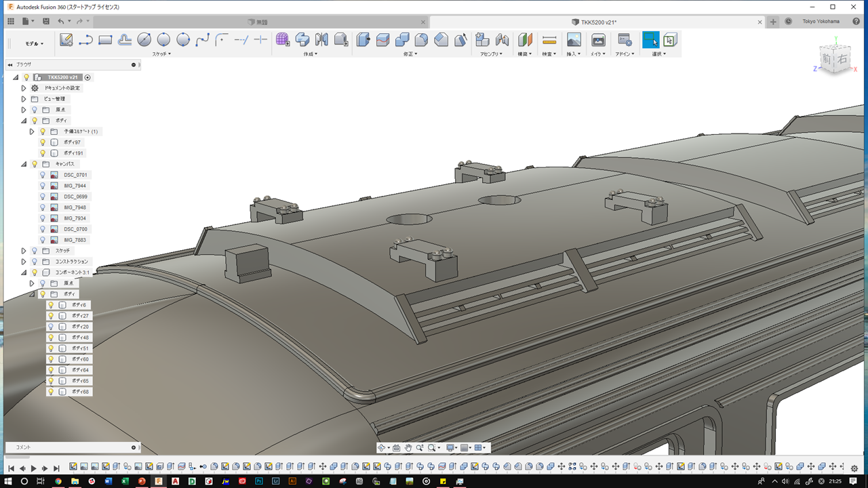Click the Create Form icon
The image size is (868, 488).
pos(283,40)
